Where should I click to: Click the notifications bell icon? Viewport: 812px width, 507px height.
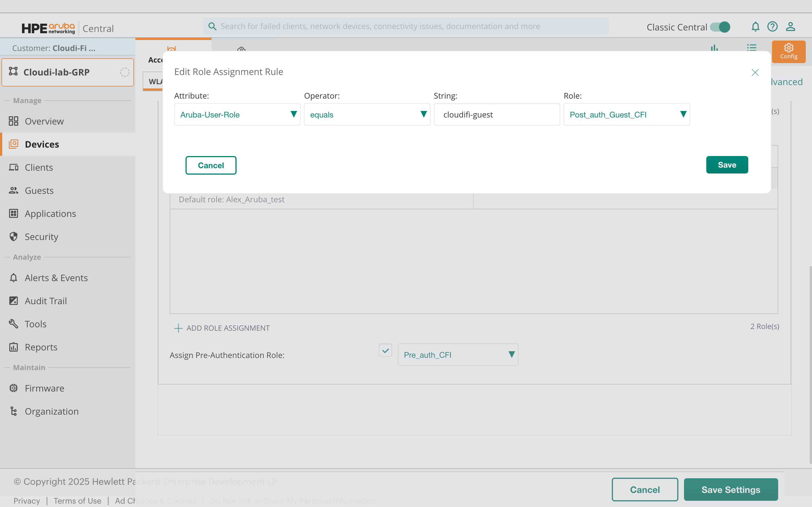(755, 26)
